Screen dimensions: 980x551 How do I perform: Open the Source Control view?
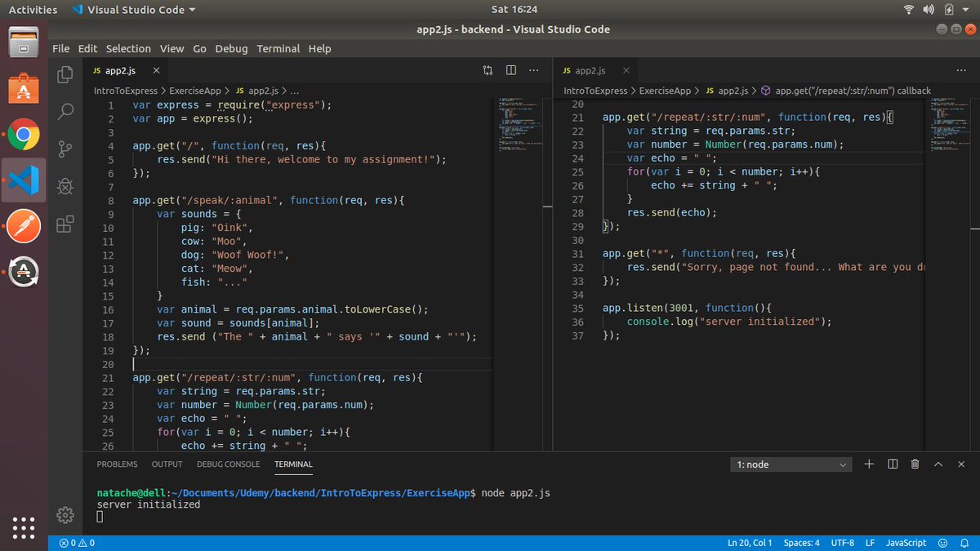(x=65, y=149)
